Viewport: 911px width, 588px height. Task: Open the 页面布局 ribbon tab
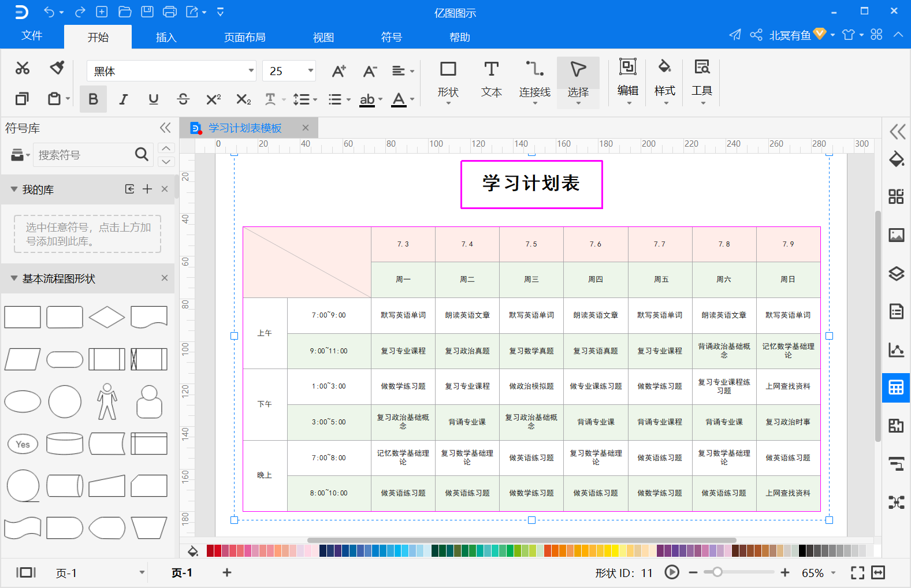(244, 38)
